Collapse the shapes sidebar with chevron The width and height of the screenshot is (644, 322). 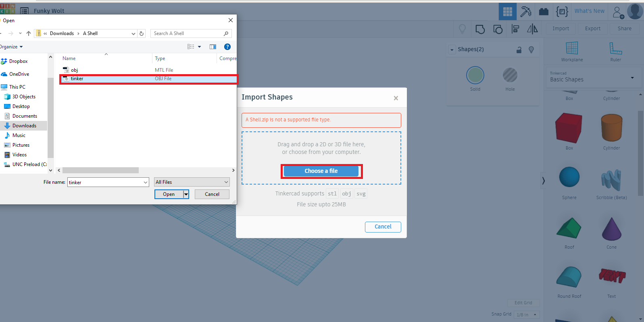[x=543, y=181]
